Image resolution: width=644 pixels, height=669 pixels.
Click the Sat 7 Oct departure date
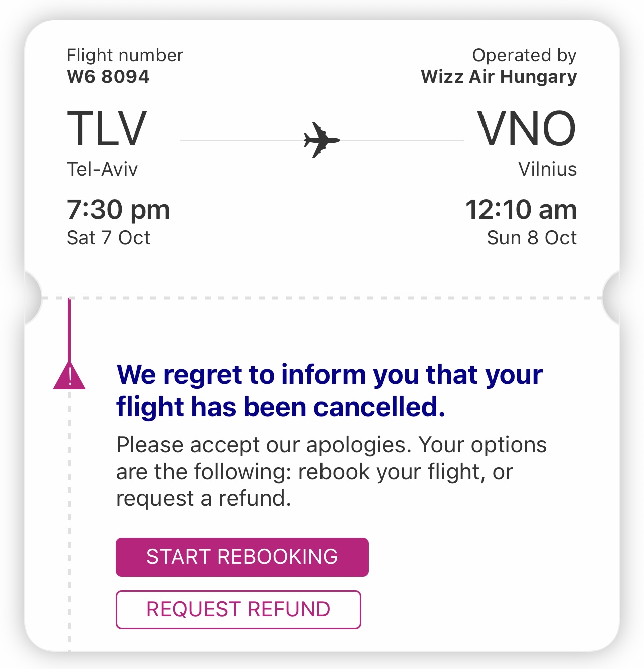tap(108, 238)
